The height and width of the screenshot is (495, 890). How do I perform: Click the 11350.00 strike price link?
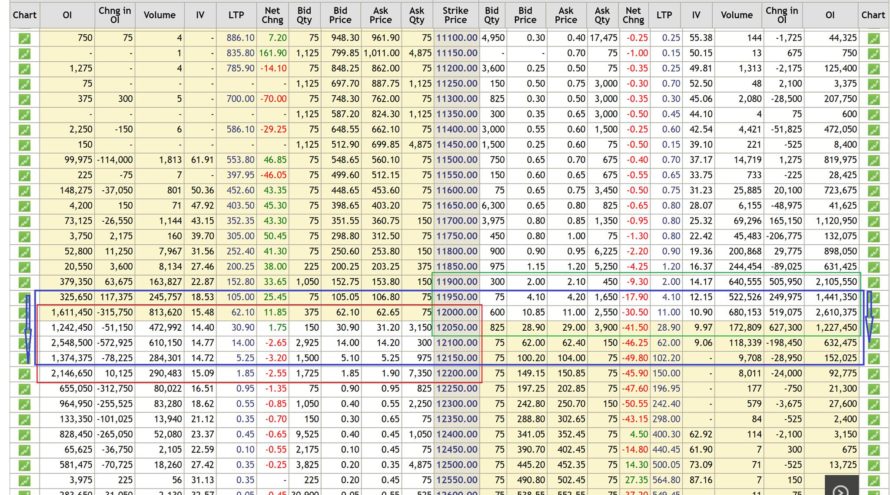click(456, 114)
